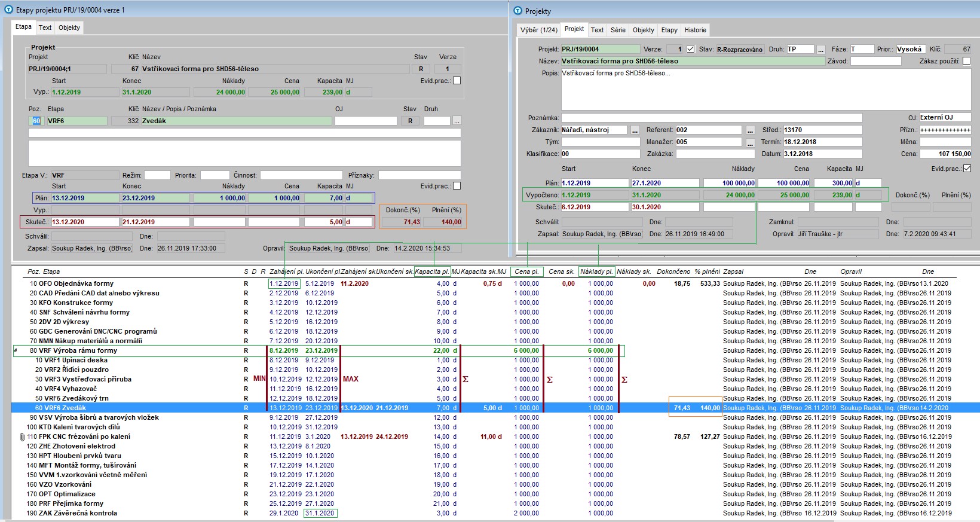The image size is (980, 522).
Task: Open the Historie tab
Action: point(696,30)
